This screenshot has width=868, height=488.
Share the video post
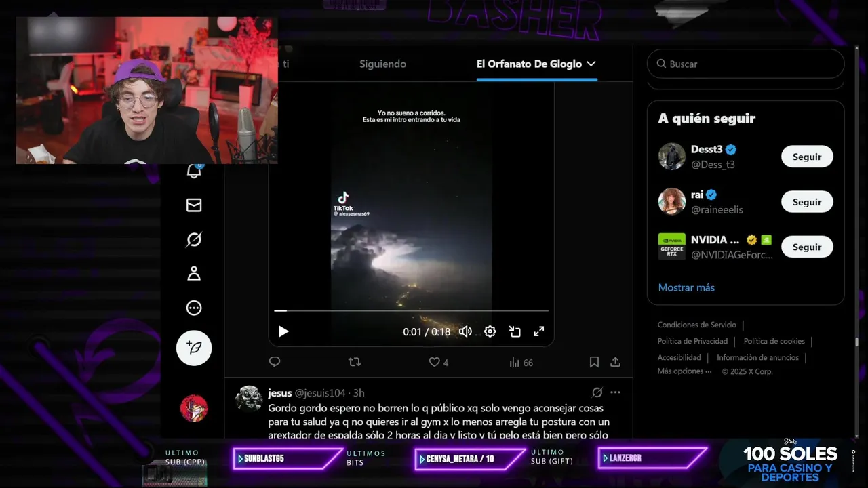point(615,362)
